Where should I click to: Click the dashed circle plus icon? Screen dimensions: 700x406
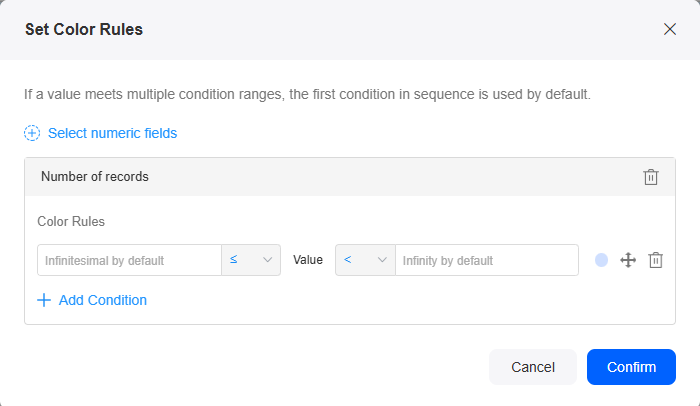point(32,133)
